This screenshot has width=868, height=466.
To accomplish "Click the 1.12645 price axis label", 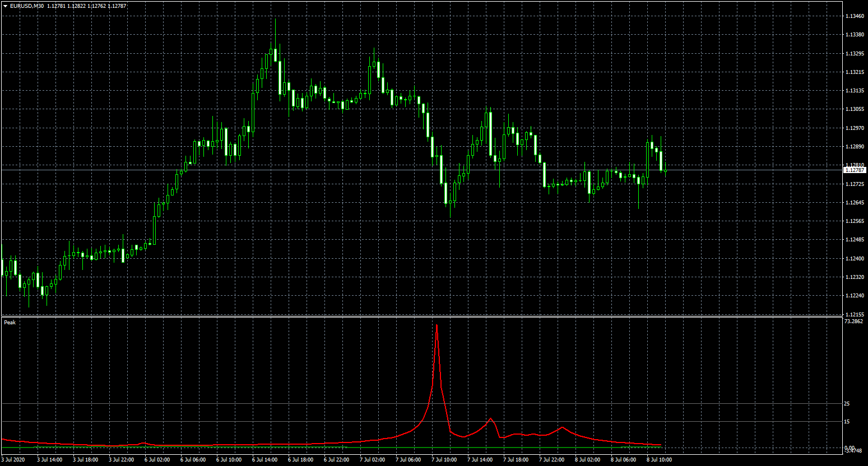I will click(x=854, y=203).
